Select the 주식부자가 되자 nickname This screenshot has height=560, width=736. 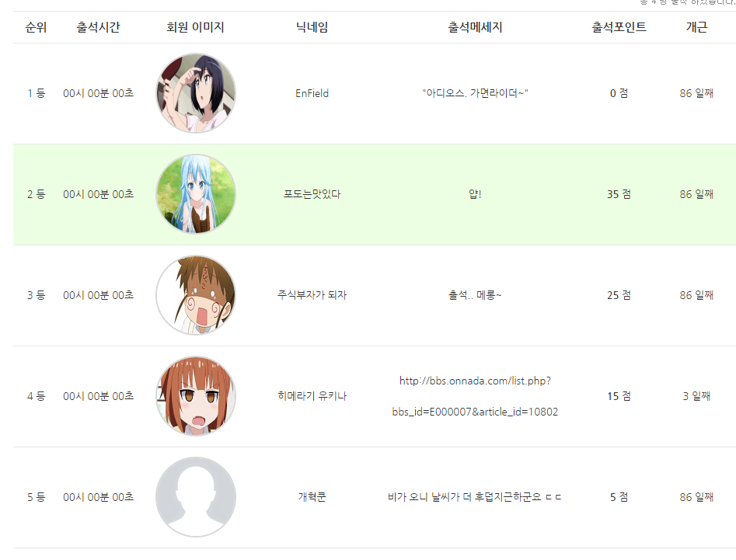pos(312,295)
